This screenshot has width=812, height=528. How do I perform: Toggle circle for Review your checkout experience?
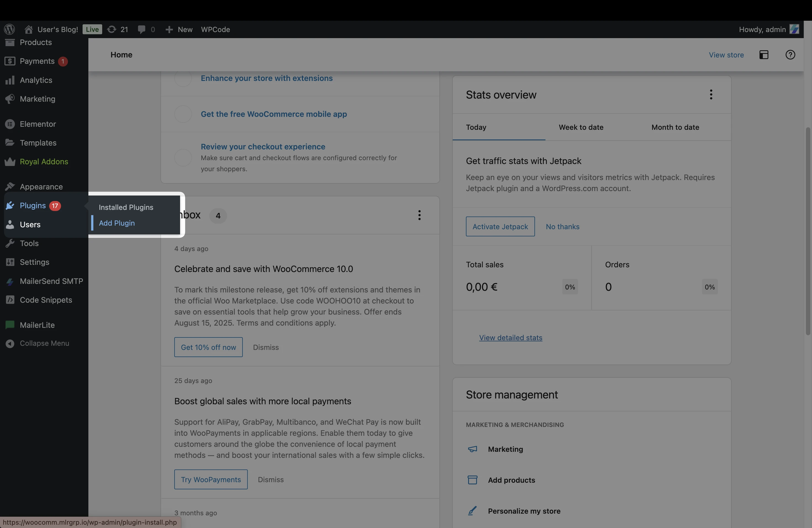[183, 158]
